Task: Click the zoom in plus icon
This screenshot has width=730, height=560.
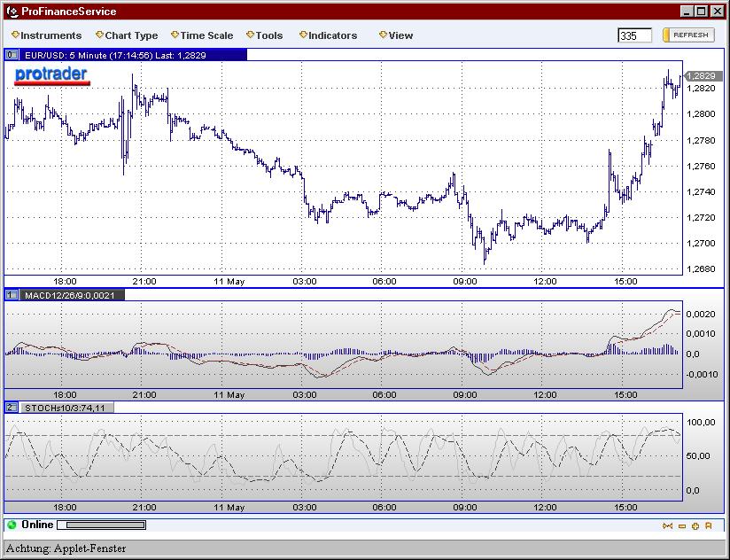Action: (x=695, y=526)
